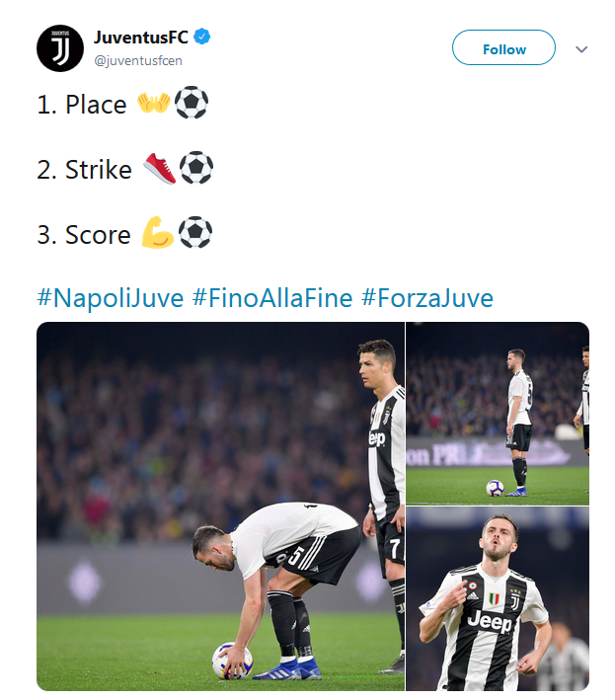615x700 pixels.
Task: Open the #NapoliJuve hashtag
Action: point(110,298)
